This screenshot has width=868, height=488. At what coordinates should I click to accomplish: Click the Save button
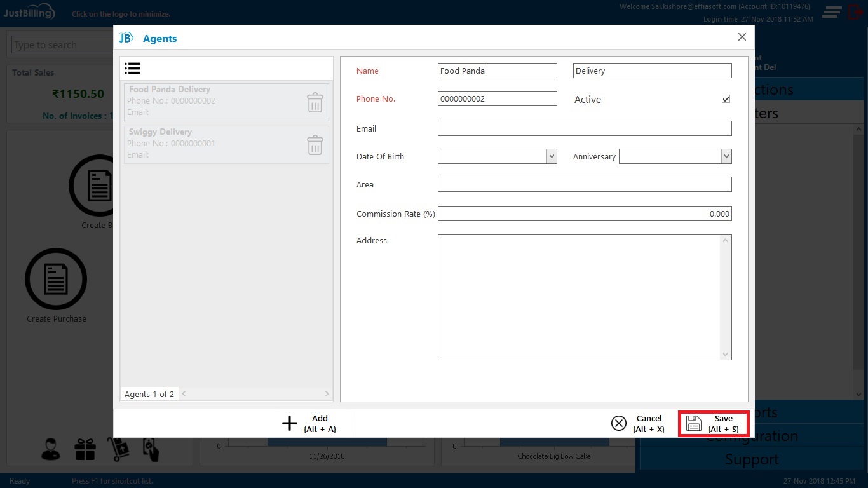click(x=714, y=424)
